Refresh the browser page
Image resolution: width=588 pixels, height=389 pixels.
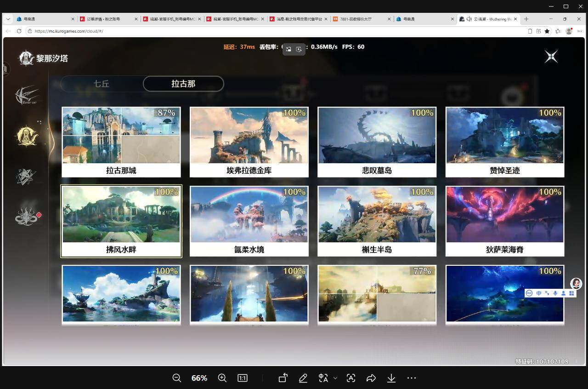coord(19,31)
